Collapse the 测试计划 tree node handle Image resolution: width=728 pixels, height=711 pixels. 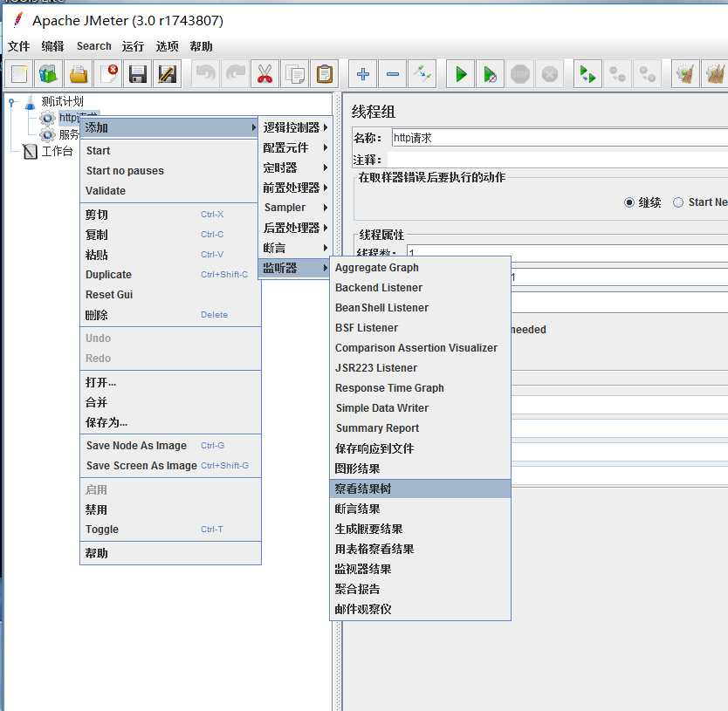pyautogui.click(x=11, y=102)
